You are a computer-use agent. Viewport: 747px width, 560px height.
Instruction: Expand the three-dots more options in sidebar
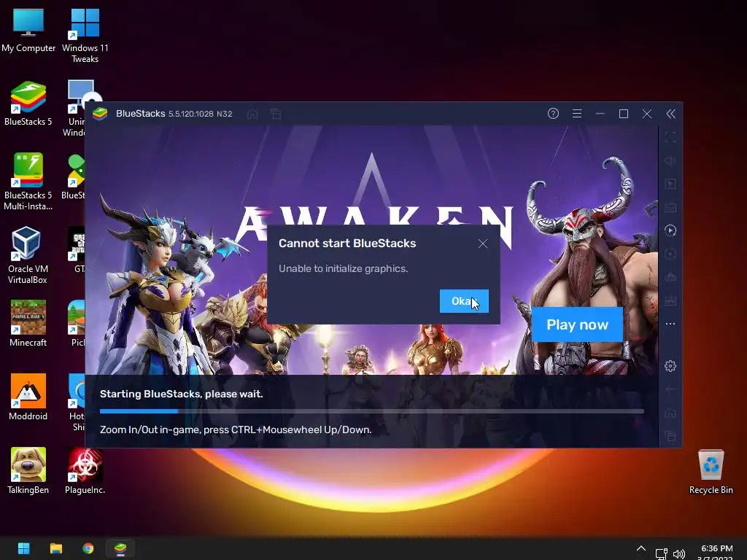click(670, 324)
